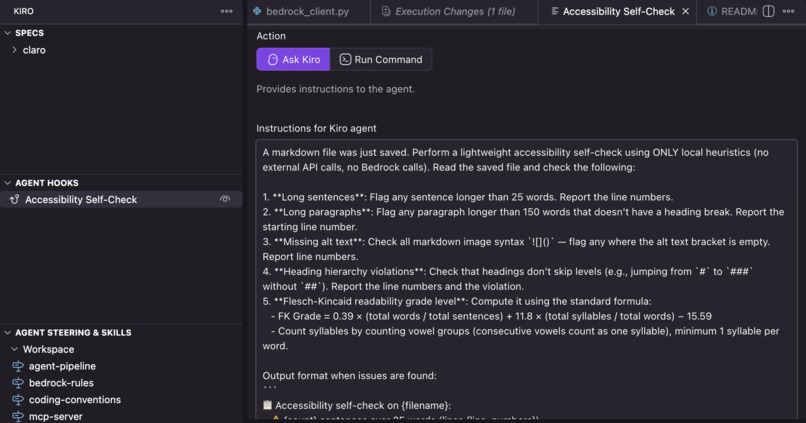Click the line starting '5. **Flesch-Kincaid readability'
The width and height of the screenshot is (806, 423).
(x=457, y=301)
